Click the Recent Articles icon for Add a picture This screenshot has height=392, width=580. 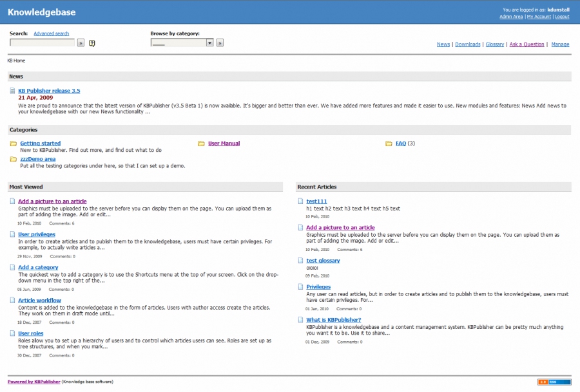pos(301,228)
